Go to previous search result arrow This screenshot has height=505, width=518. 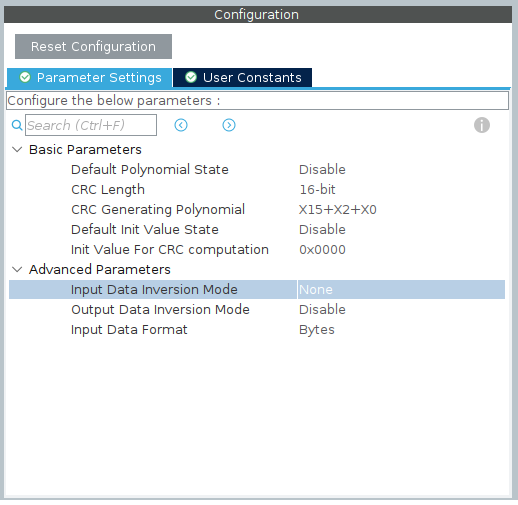pos(181,125)
